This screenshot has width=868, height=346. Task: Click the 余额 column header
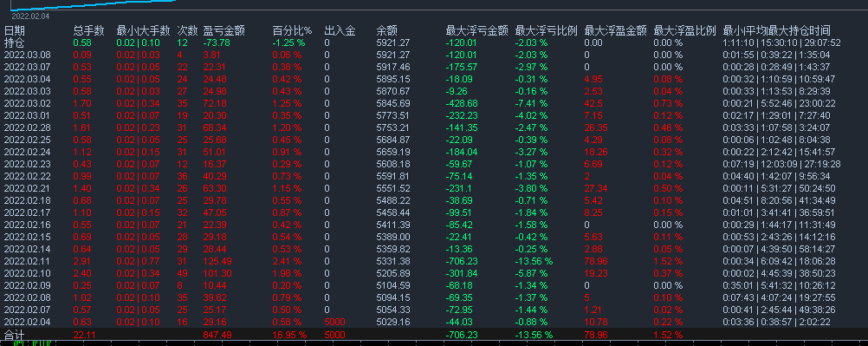[x=386, y=30]
